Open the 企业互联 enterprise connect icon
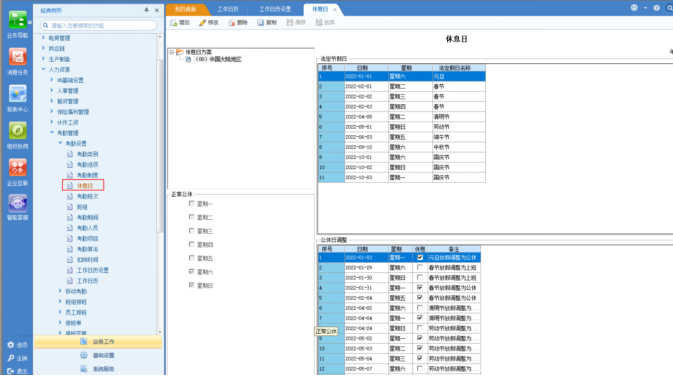673x376 pixels. click(x=18, y=167)
